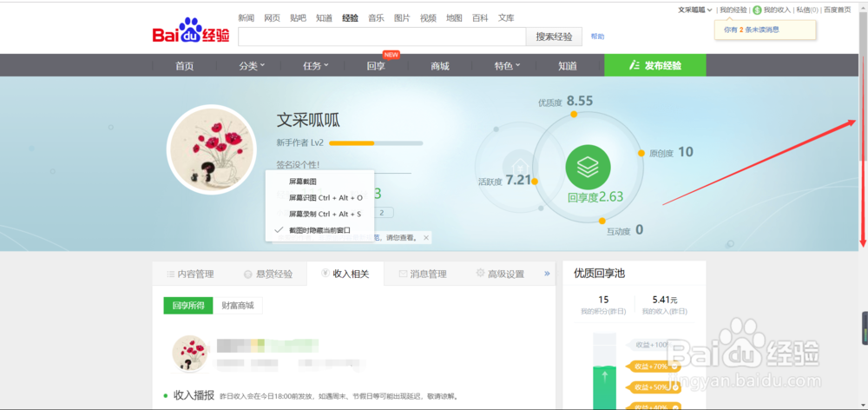Click the page vertical scrollbar thumb
Viewport: 868px width, 410px height.
click(863, 86)
